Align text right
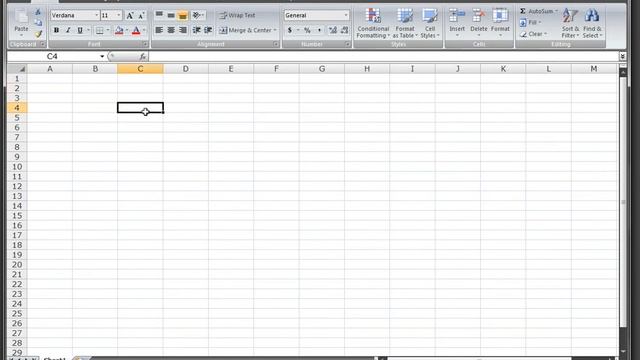The width and height of the screenshot is (640, 360). pyautogui.click(x=183, y=30)
